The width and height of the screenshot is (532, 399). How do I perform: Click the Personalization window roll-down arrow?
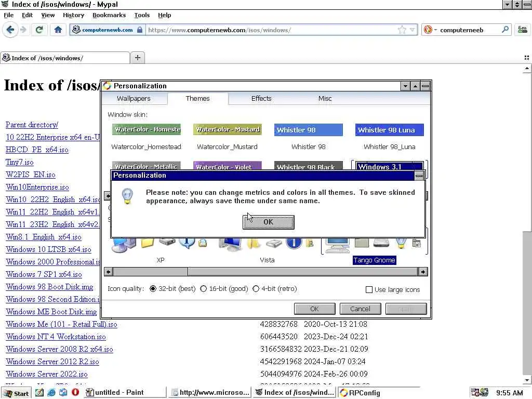(x=405, y=86)
